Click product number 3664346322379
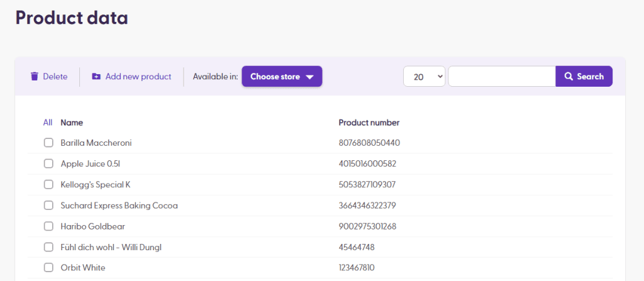Viewport: 644px width, 281px height. [x=367, y=206]
